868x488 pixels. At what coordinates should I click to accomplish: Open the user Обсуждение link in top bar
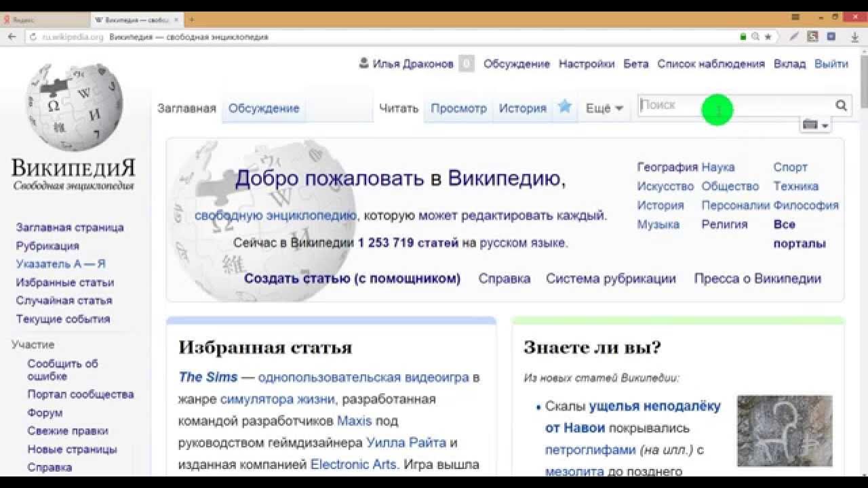[517, 64]
